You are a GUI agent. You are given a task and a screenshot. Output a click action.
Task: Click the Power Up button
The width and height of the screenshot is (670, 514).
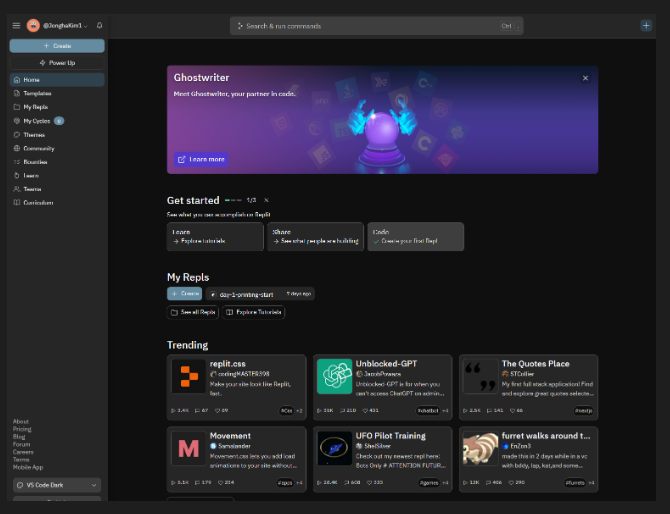[x=57, y=63]
